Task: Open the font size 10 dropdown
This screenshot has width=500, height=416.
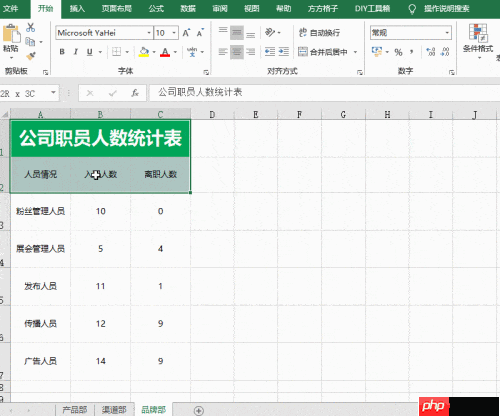Action: point(174,33)
